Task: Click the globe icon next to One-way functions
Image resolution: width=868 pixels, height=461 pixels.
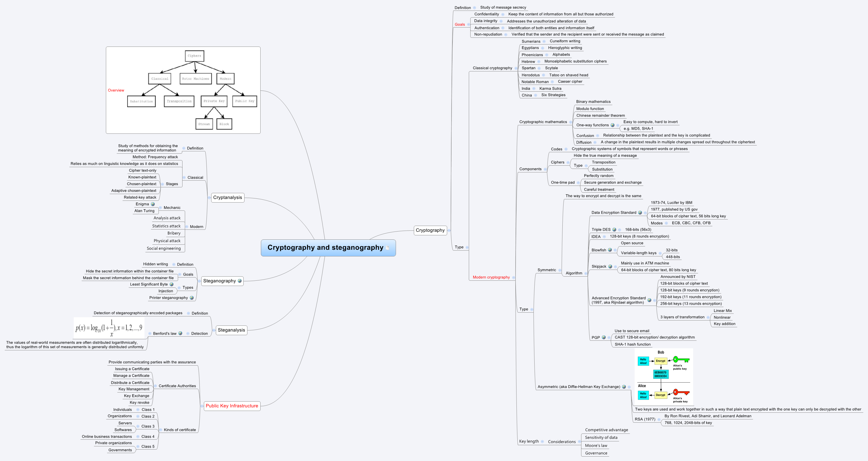Action: pos(613,125)
